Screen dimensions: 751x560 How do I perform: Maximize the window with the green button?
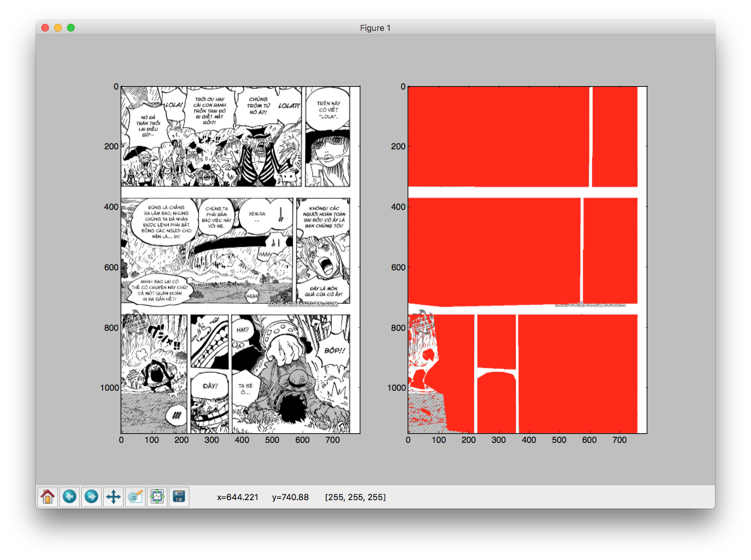coord(71,28)
